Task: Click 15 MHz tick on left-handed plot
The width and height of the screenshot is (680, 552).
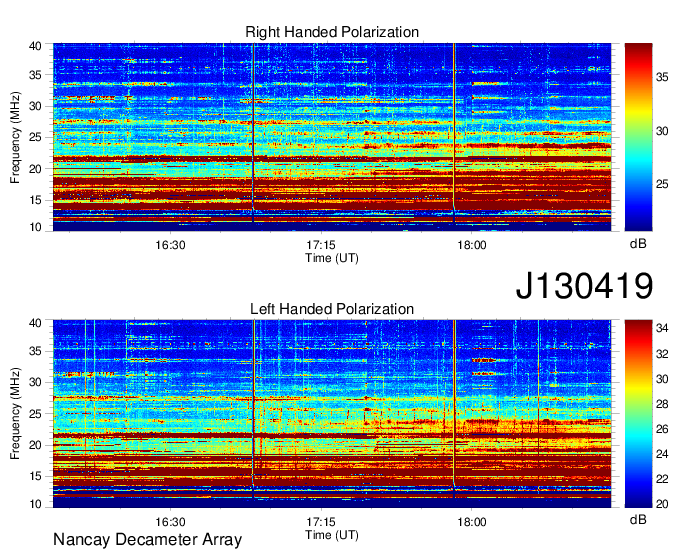Action: coord(35,477)
